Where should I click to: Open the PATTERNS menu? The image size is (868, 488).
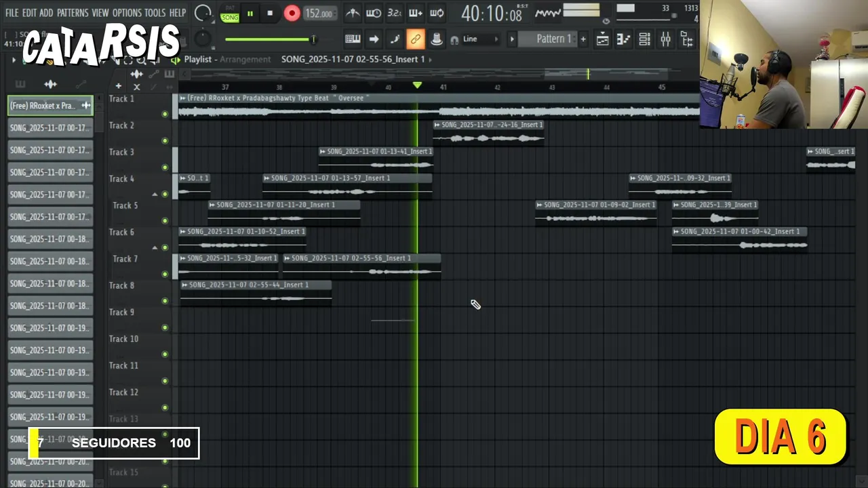[x=73, y=13]
